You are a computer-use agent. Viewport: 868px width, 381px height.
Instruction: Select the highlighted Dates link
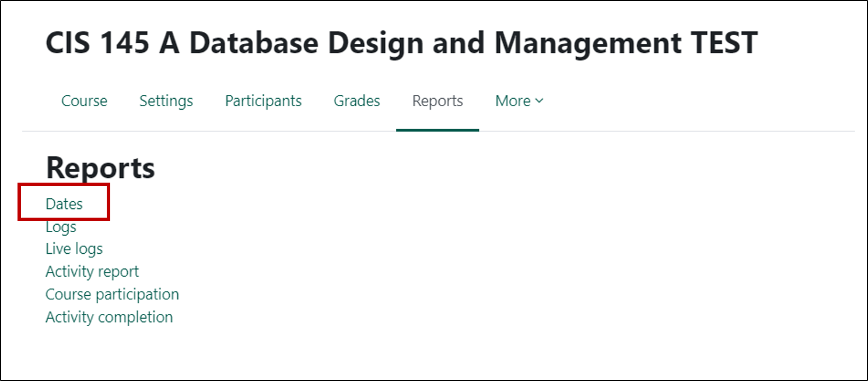pyautogui.click(x=64, y=204)
